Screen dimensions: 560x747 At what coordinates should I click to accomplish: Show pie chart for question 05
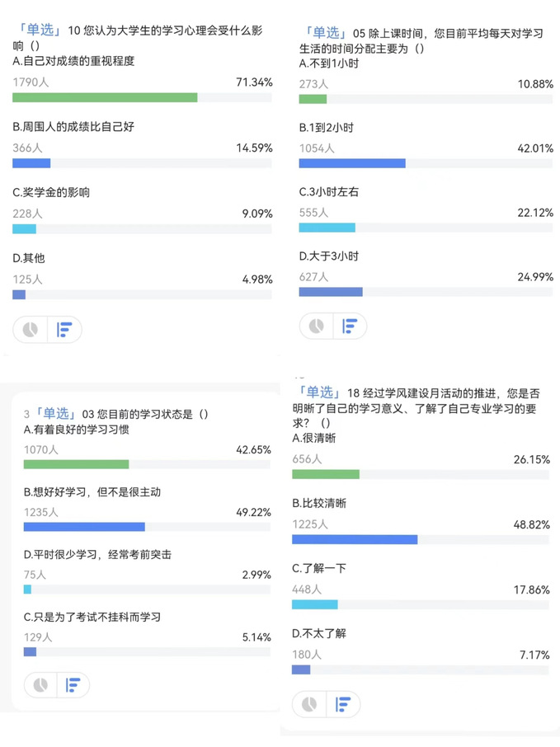coord(317,327)
